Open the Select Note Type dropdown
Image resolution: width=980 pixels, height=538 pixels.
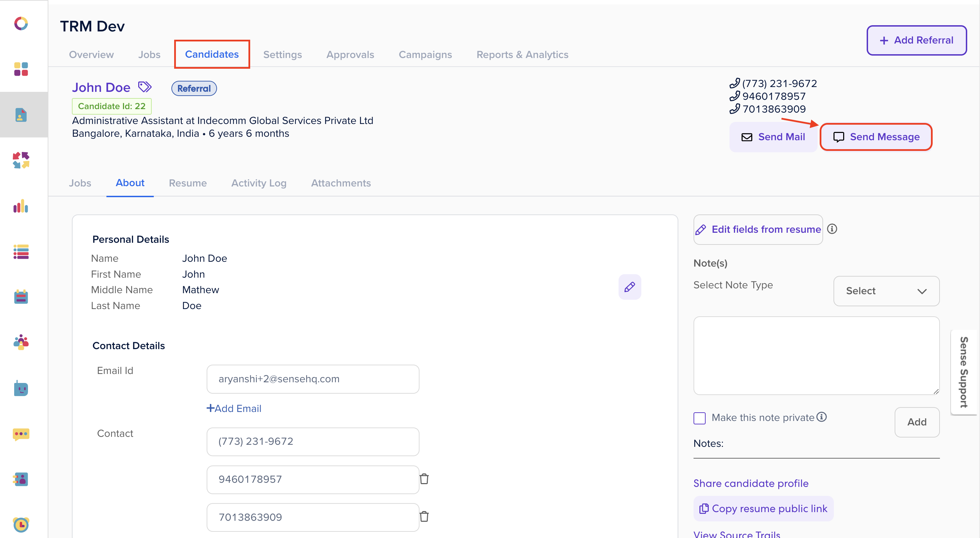[886, 291]
